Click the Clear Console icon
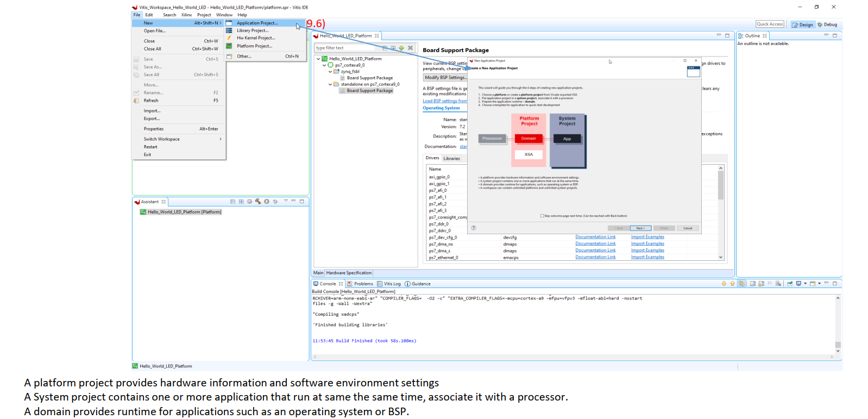Screen dimensions: 868x419 (x=778, y=283)
